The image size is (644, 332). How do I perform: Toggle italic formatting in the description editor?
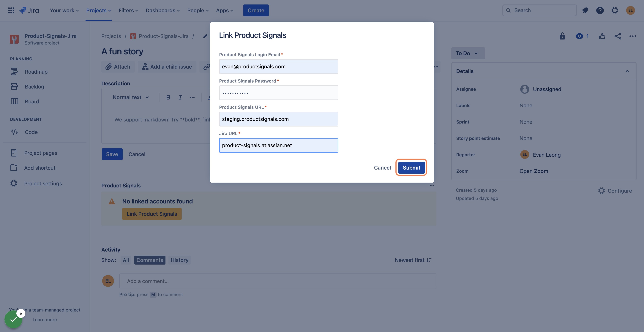180,97
